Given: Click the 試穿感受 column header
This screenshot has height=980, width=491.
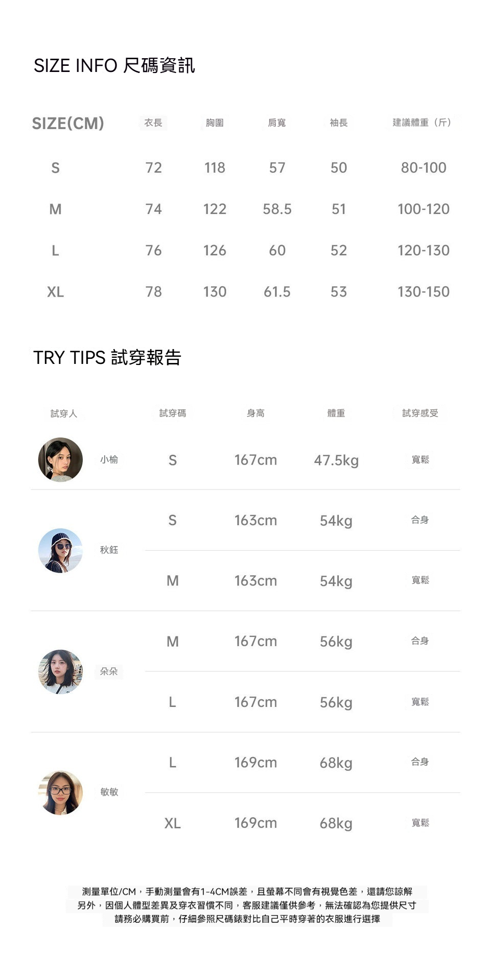Looking at the screenshot, I should [x=420, y=413].
